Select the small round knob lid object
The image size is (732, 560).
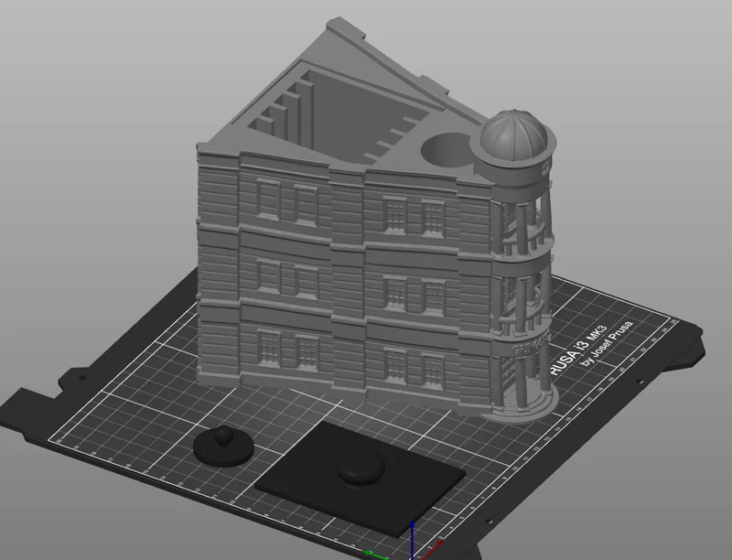(223, 445)
